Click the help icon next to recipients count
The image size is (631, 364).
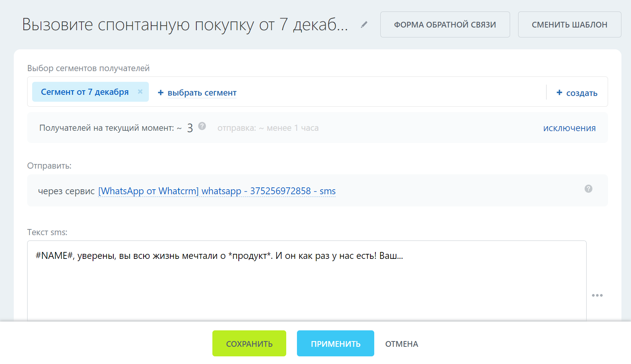tap(202, 126)
